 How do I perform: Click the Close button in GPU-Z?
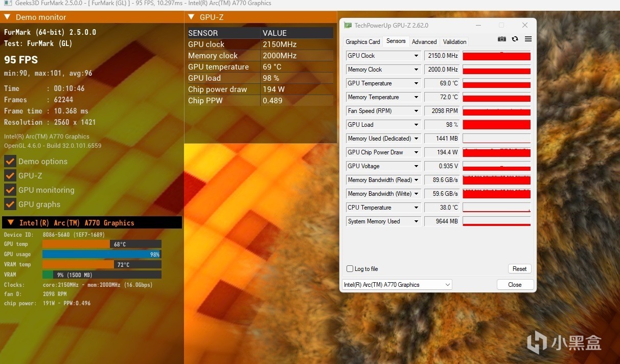click(x=515, y=285)
